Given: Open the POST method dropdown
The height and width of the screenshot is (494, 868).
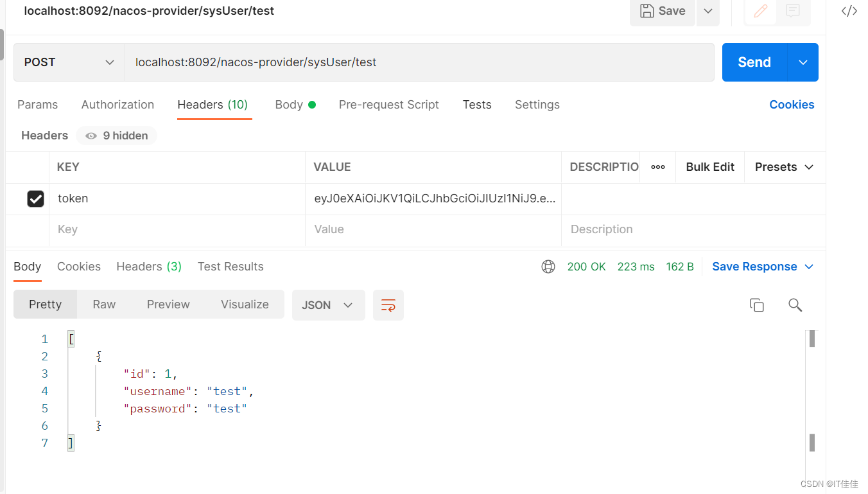Looking at the screenshot, I should (x=69, y=62).
